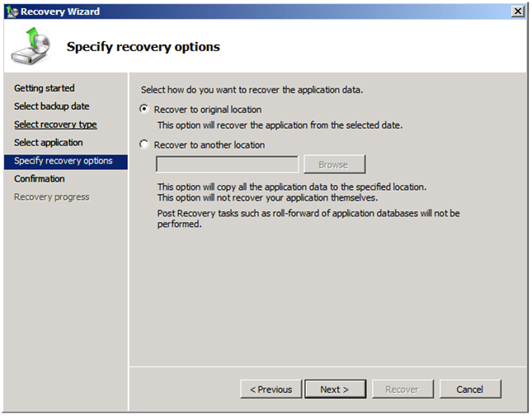The image size is (532, 416).
Task: Select Recover to original location option
Action: (145, 110)
